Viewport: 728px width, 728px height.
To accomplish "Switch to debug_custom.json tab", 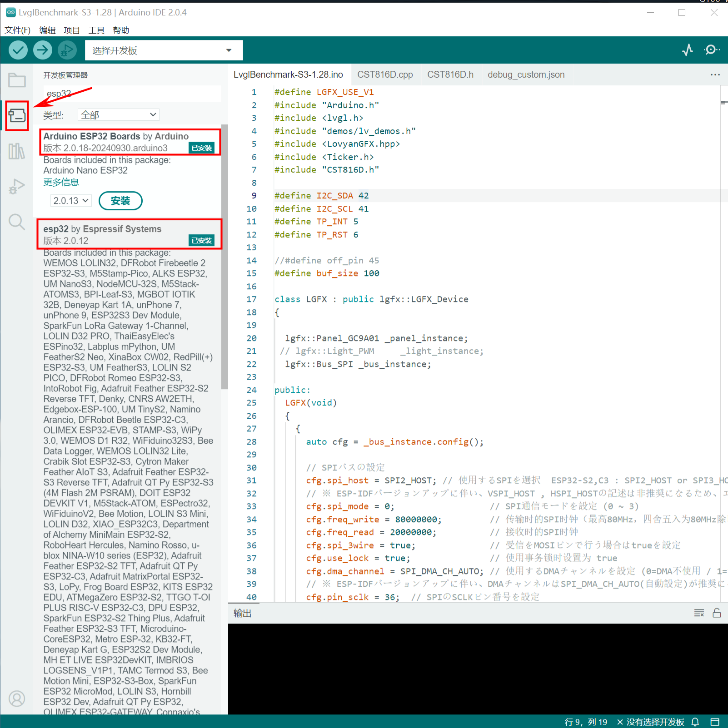I will pos(526,74).
